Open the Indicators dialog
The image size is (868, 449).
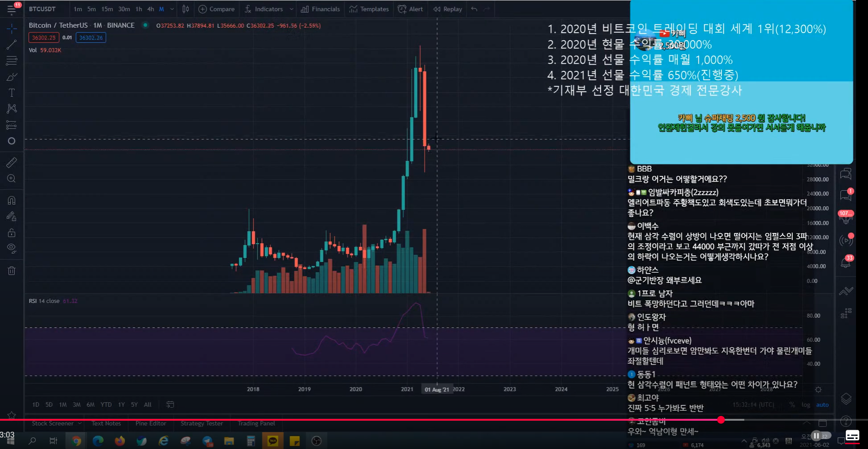(264, 9)
